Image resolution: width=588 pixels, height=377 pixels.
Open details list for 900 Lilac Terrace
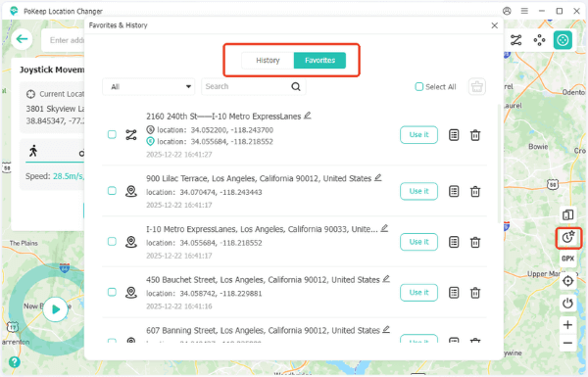(x=454, y=191)
